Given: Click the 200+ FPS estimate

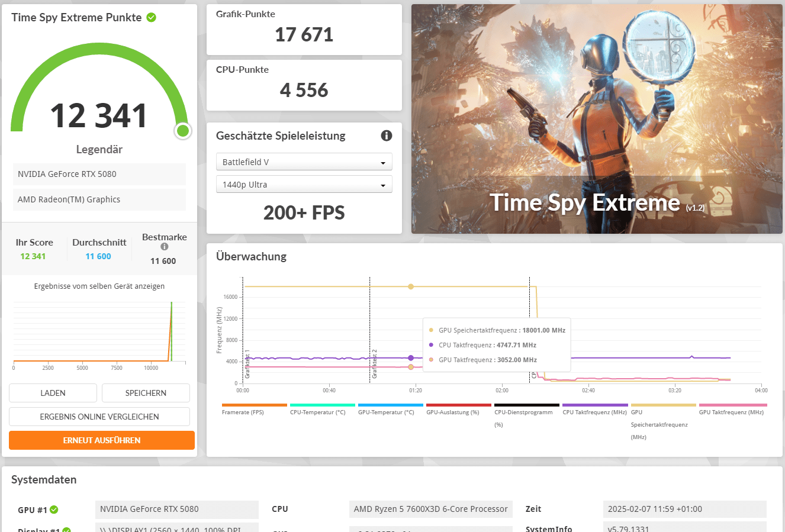Looking at the screenshot, I should (x=304, y=213).
